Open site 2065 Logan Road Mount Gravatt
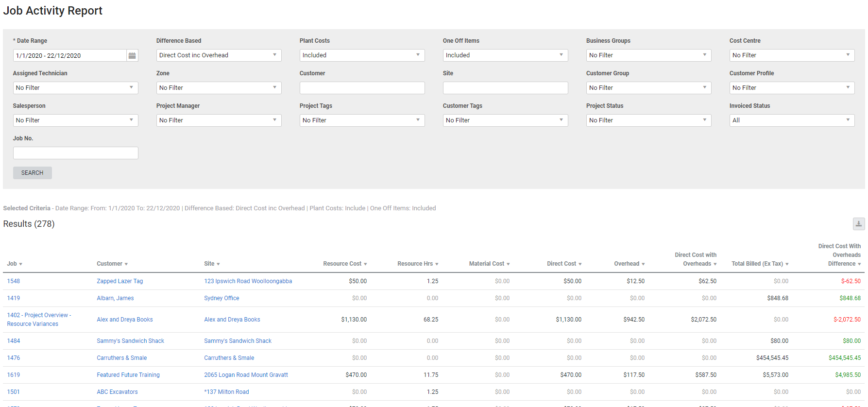The image size is (868, 407). [x=246, y=375]
